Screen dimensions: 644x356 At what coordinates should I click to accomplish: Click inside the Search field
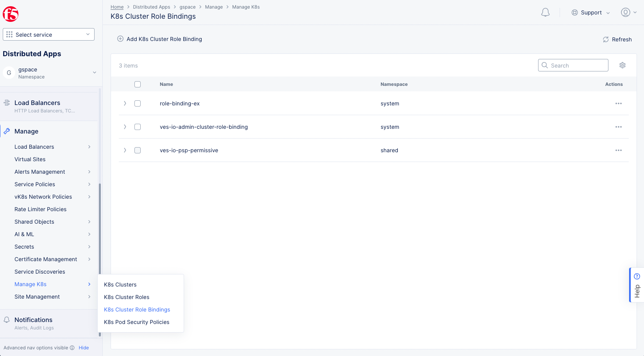click(x=573, y=65)
